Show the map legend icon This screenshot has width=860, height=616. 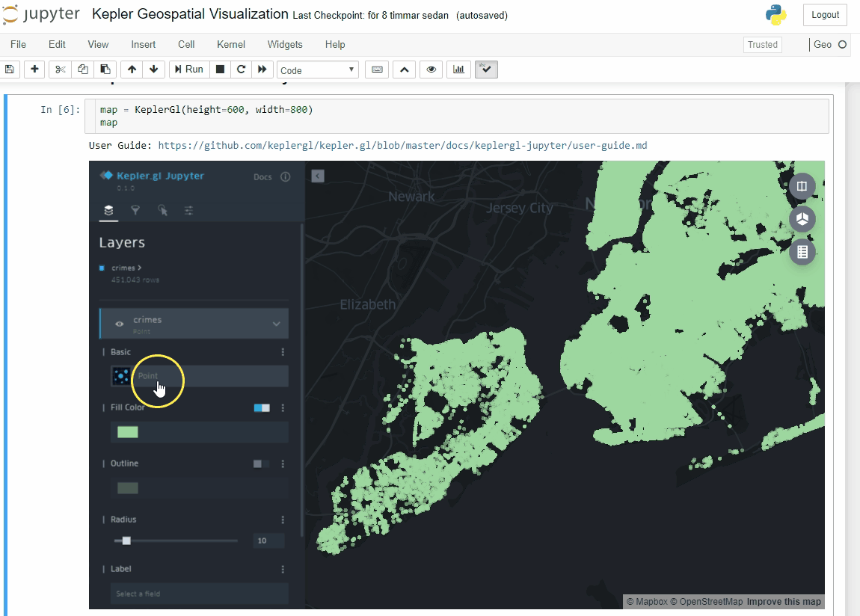pos(802,252)
